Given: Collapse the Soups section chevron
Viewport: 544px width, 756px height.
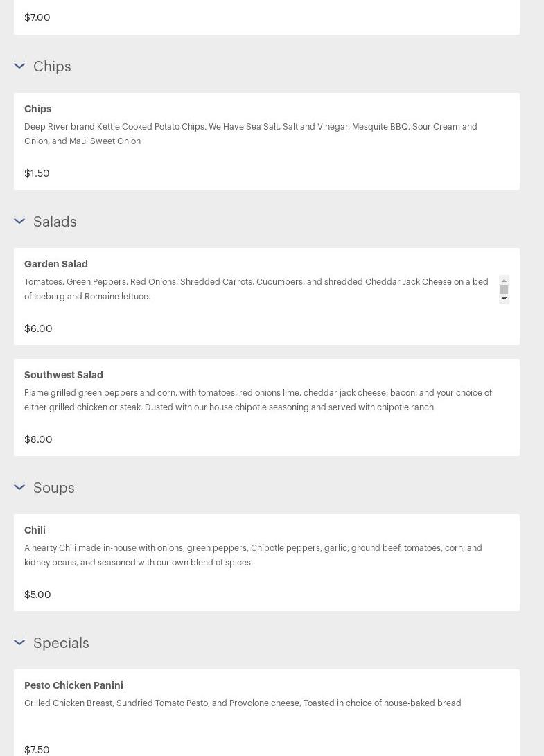Looking at the screenshot, I should pyautogui.click(x=19, y=488).
